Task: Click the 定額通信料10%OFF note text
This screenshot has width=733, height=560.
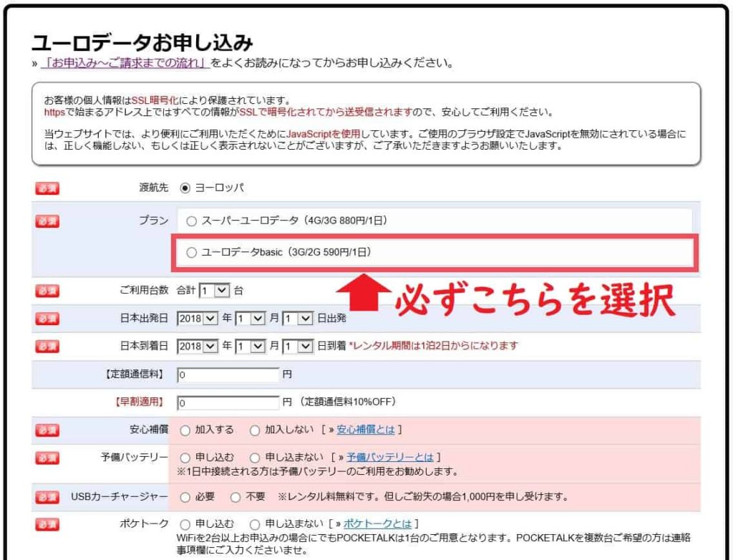Action: coord(348,402)
